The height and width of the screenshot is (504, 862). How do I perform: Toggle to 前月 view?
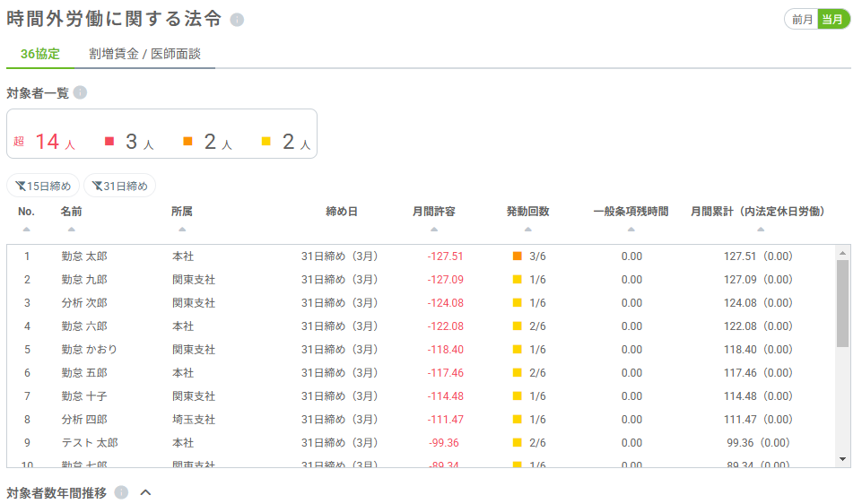[801, 19]
